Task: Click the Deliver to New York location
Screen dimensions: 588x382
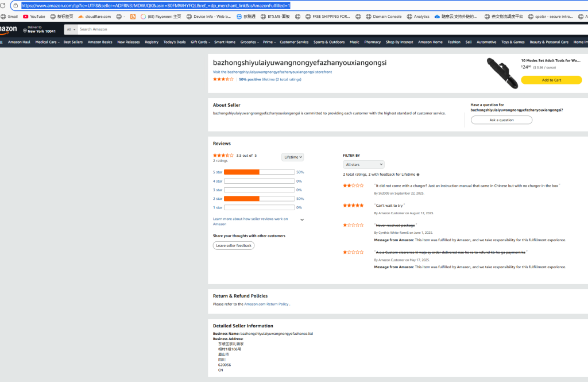Action: (40, 29)
